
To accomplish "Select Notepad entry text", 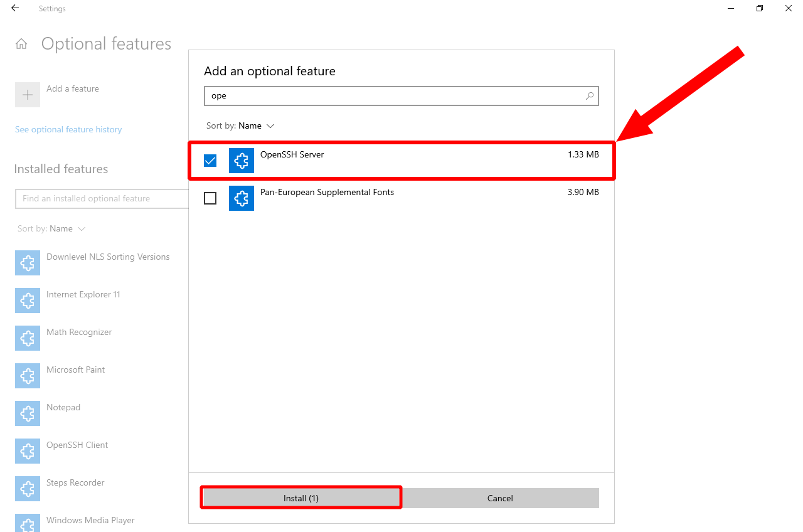I will point(63,407).
